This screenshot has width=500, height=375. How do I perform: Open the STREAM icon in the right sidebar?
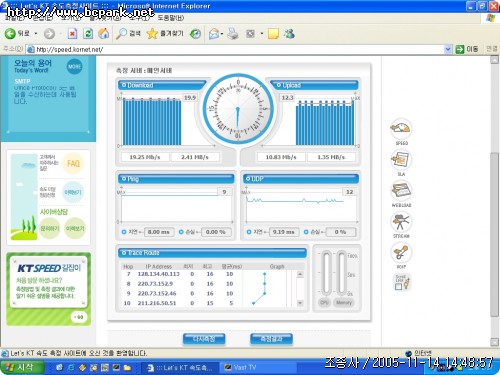[x=401, y=222]
